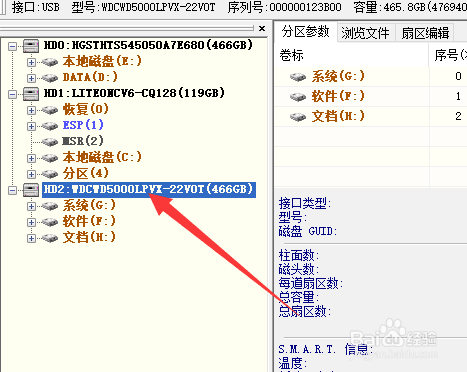Select MSR(2) partition in the tree
467x372 pixels.
(x=83, y=141)
